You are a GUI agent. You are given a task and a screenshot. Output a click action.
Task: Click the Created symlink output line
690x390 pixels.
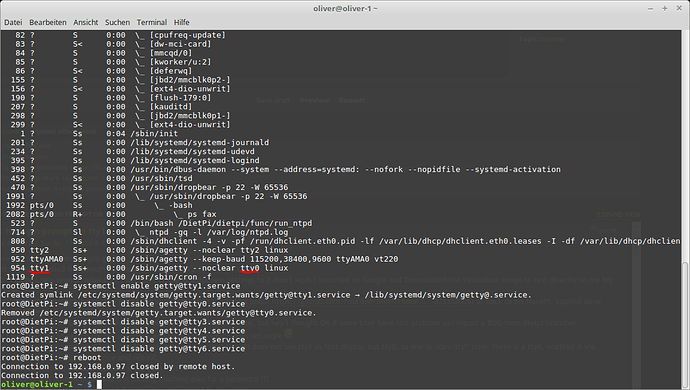[266, 295]
